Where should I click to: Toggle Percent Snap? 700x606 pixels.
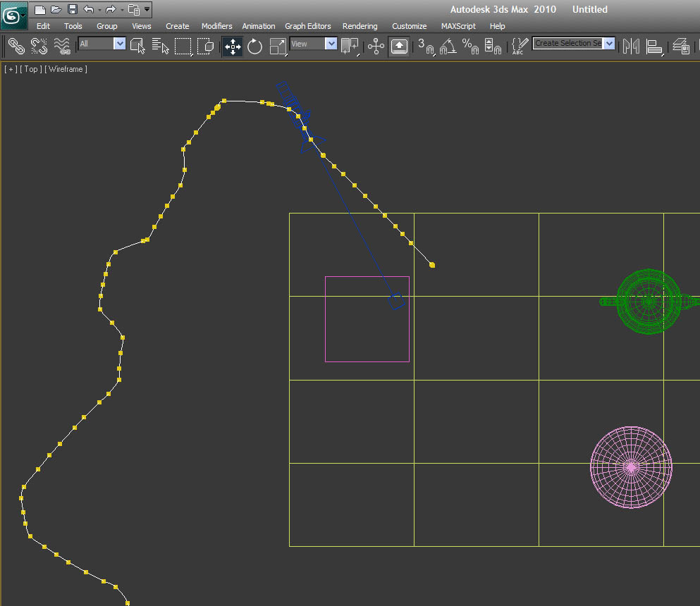[469, 47]
